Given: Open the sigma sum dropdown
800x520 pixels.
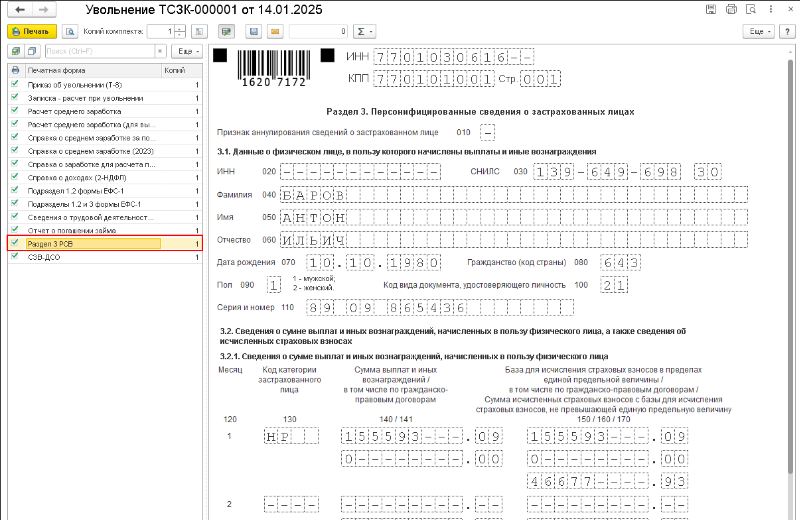Looking at the screenshot, I should pos(364,32).
